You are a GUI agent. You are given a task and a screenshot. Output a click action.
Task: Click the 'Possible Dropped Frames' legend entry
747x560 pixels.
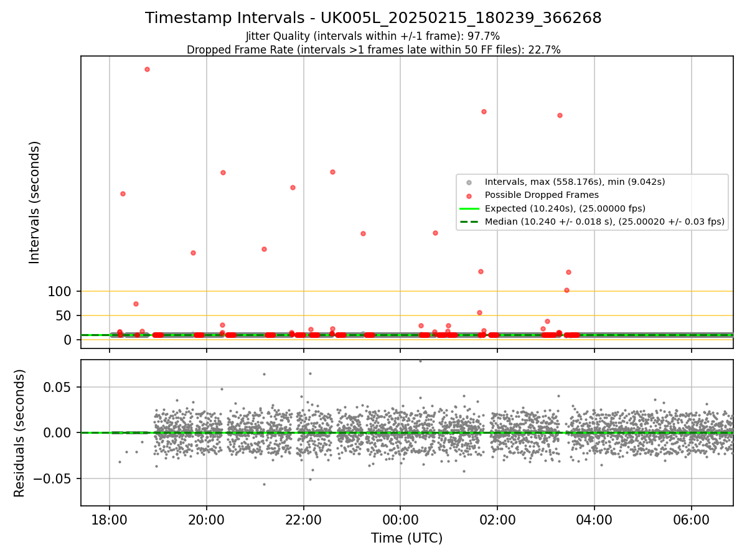541,195
